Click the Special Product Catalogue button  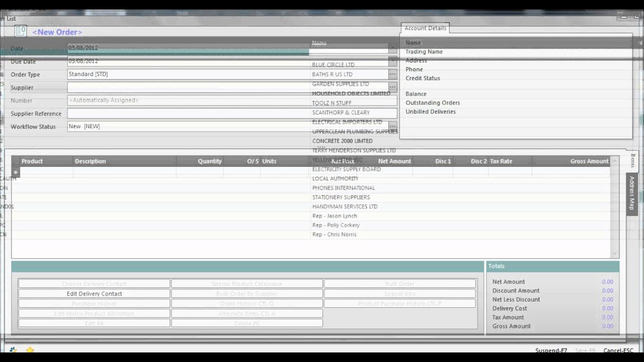[247, 284]
